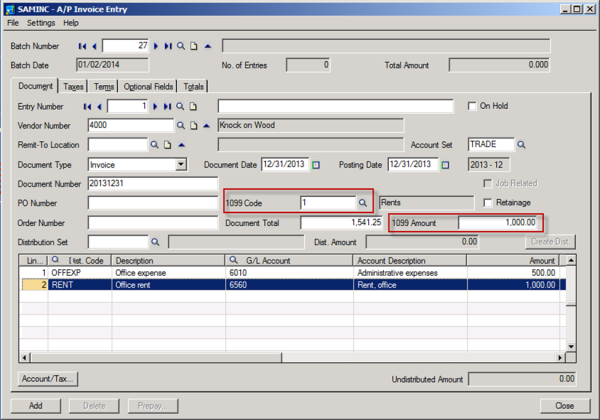
Task: Switch to the Taxes tab
Action: [x=73, y=87]
